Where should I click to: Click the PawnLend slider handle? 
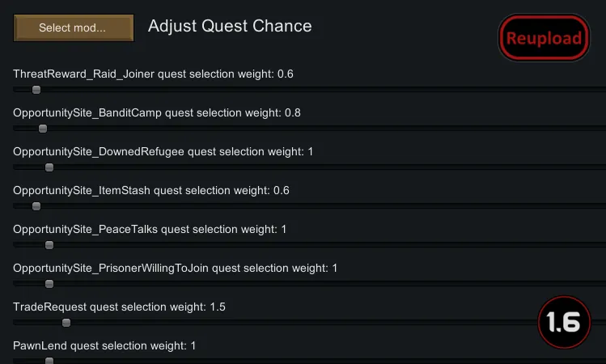[49, 361]
